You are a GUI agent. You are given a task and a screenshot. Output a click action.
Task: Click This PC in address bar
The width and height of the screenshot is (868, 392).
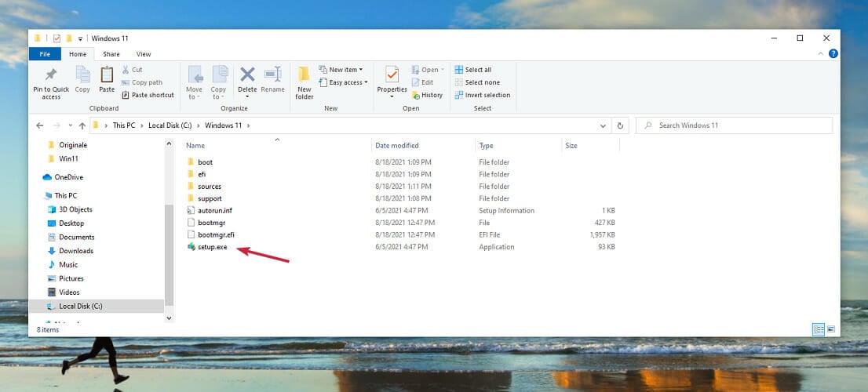click(x=124, y=125)
